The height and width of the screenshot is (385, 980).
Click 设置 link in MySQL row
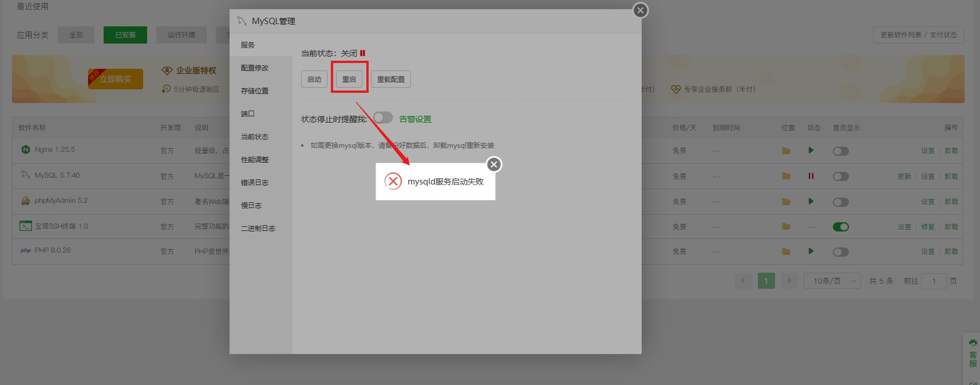click(928, 176)
